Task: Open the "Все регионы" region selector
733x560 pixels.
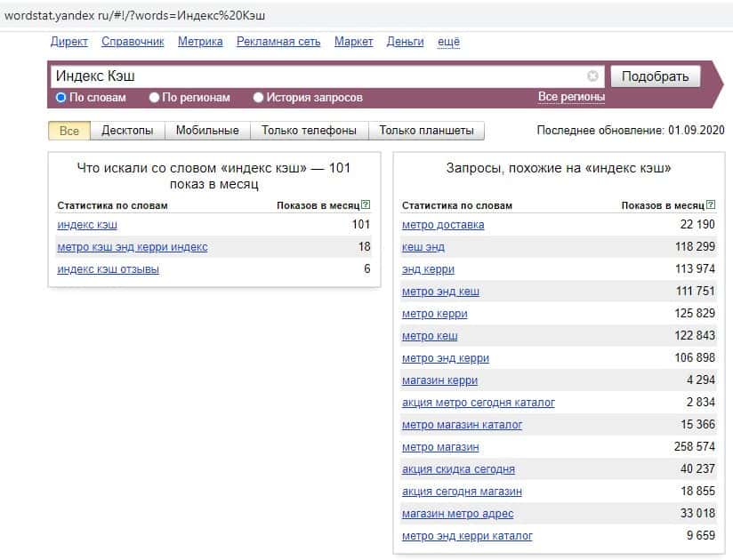Action: click(571, 97)
